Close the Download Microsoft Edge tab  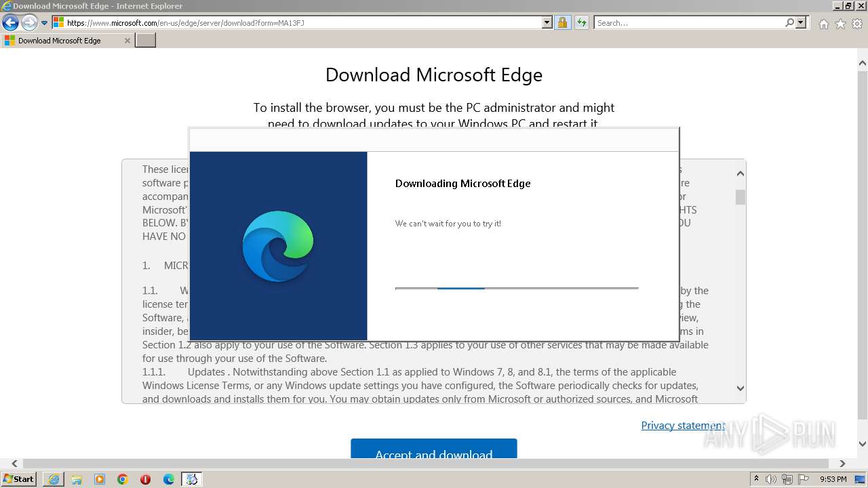point(127,41)
